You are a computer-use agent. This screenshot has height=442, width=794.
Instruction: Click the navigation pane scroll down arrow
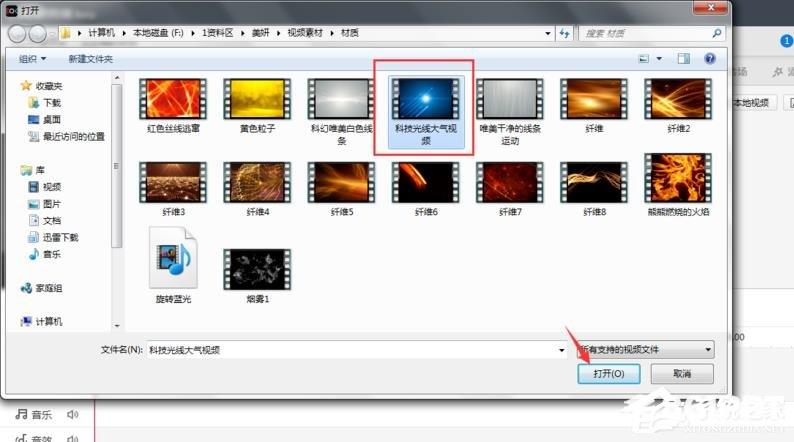[x=117, y=325]
